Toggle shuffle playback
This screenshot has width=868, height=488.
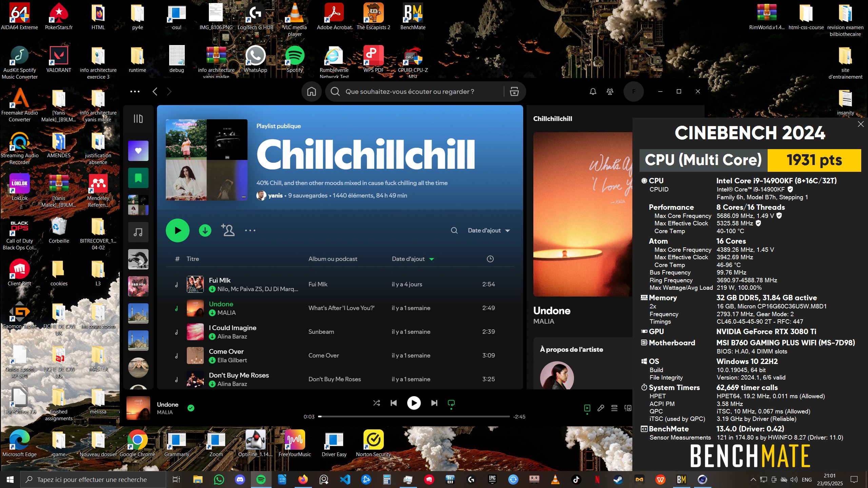376,403
